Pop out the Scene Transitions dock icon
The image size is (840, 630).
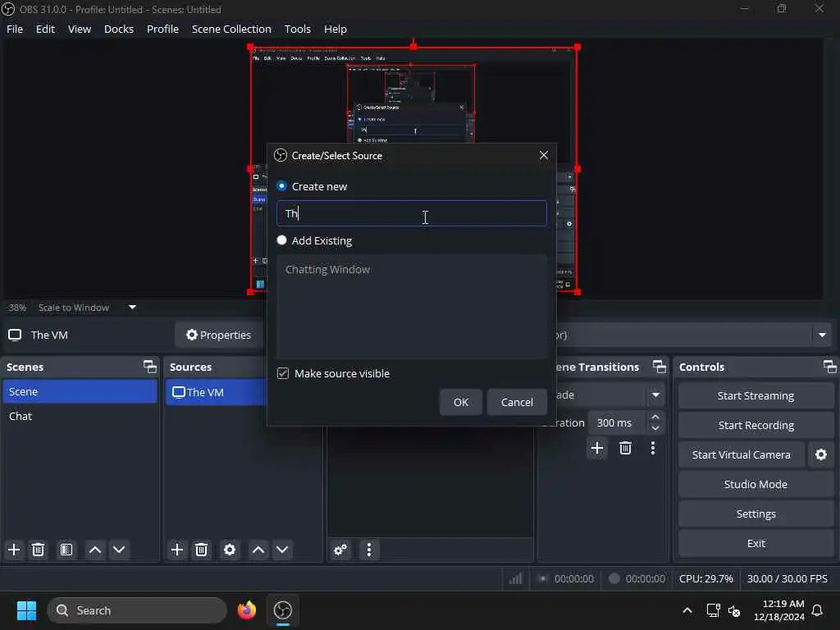(660, 367)
